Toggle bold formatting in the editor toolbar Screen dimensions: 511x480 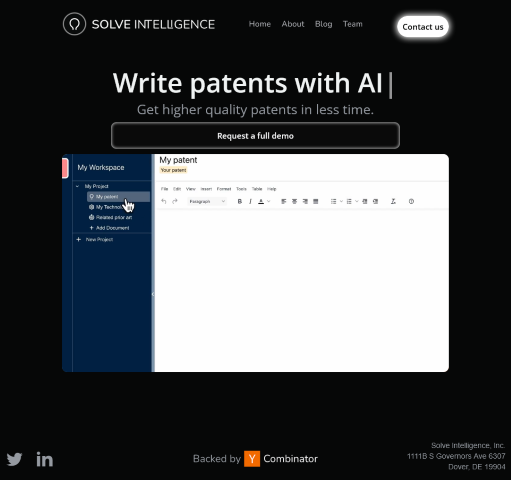[239, 201]
